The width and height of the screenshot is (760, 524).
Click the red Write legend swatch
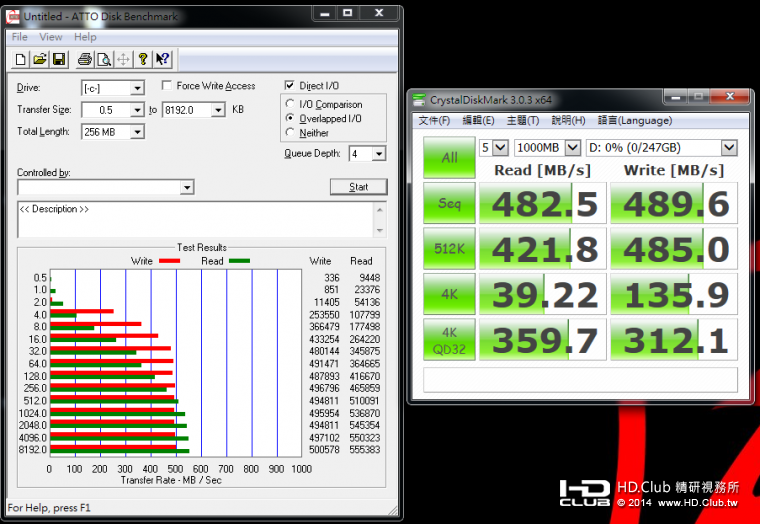[170, 261]
